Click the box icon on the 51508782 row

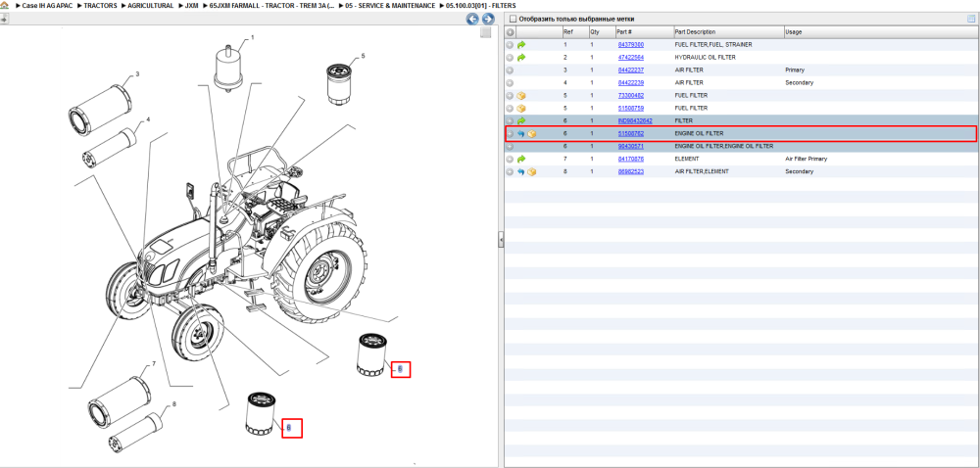pos(532,133)
